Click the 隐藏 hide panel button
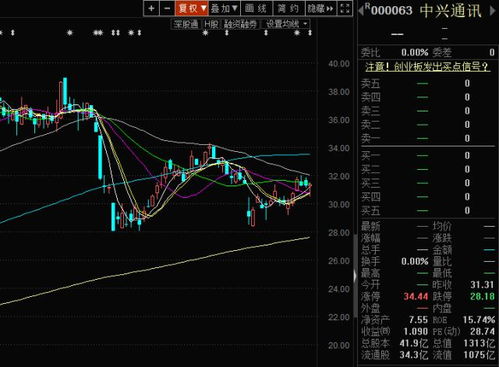Image resolution: width=499 pixels, height=367 pixels. (x=321, y=8)
